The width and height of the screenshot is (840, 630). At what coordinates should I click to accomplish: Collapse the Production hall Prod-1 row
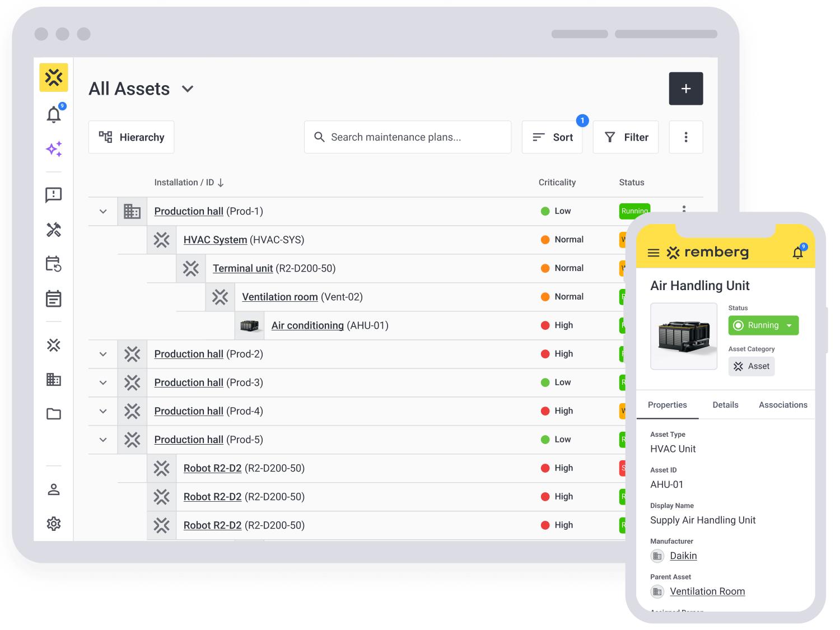103,211
